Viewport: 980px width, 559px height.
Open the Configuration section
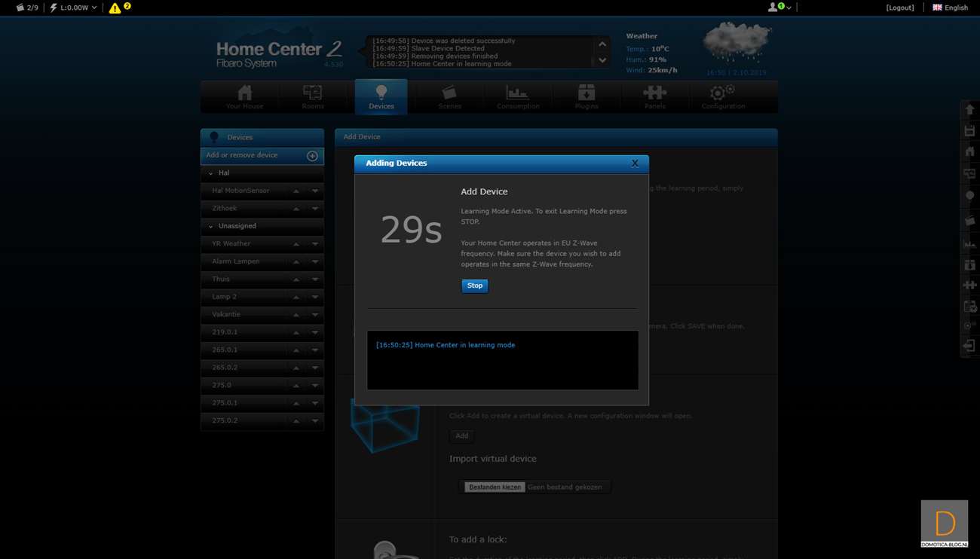pos(723,97)
